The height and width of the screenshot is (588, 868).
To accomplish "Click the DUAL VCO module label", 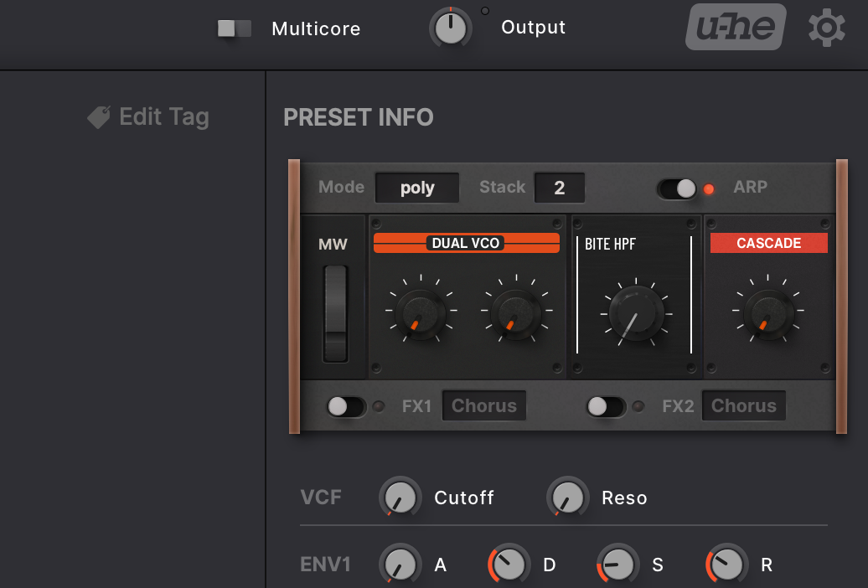I will 466,243.
